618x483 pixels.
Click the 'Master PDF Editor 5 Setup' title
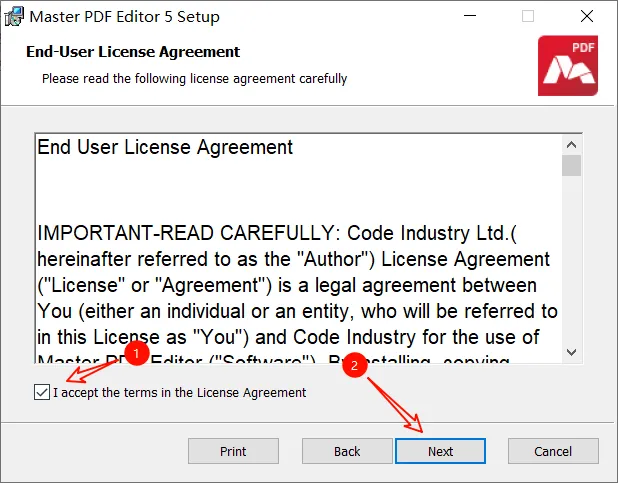125,17
